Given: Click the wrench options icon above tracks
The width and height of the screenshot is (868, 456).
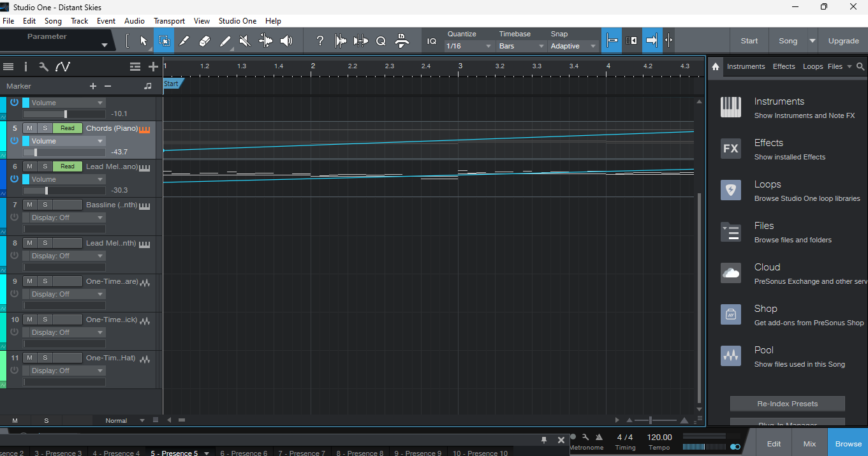Looking at the screenshot, I should (x=43, y=66).
